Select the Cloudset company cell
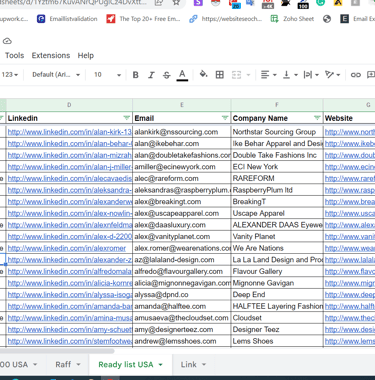Image resolution: width=375 pixels, height=380 pixels. [x=277, y=318]
